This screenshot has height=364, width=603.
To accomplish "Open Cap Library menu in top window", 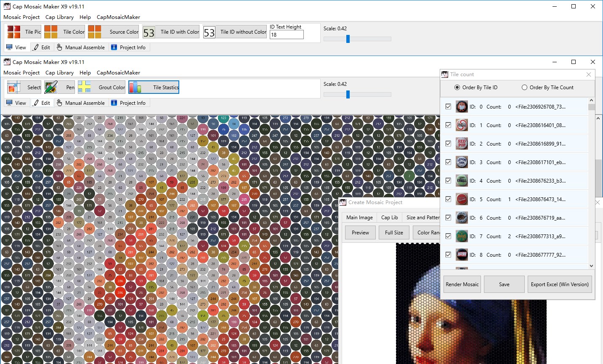I will pyautogui.click(x=59, y=17).
